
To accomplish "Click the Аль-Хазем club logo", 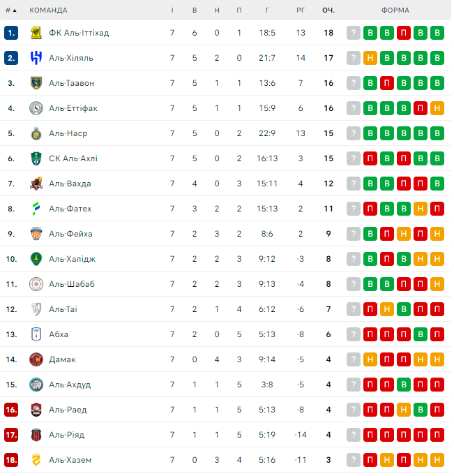I will pos(36,460).
